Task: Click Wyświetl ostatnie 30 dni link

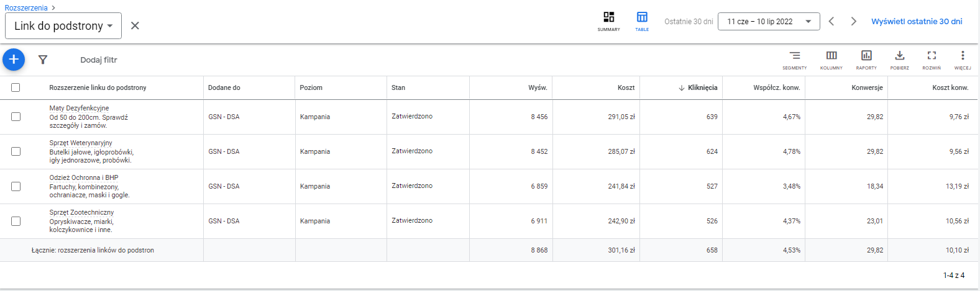Action: pyautogui.click(x=917, y=22)
